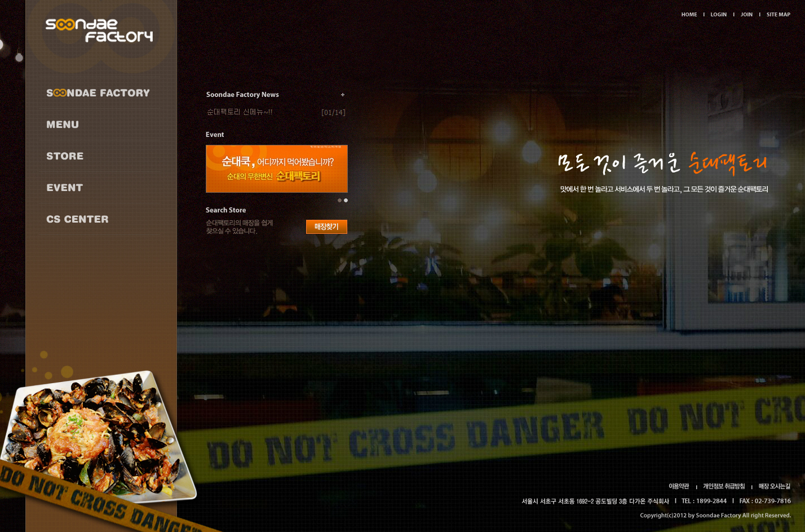
Task: Open the EVENT sidebar item
Action: [65, 188]
